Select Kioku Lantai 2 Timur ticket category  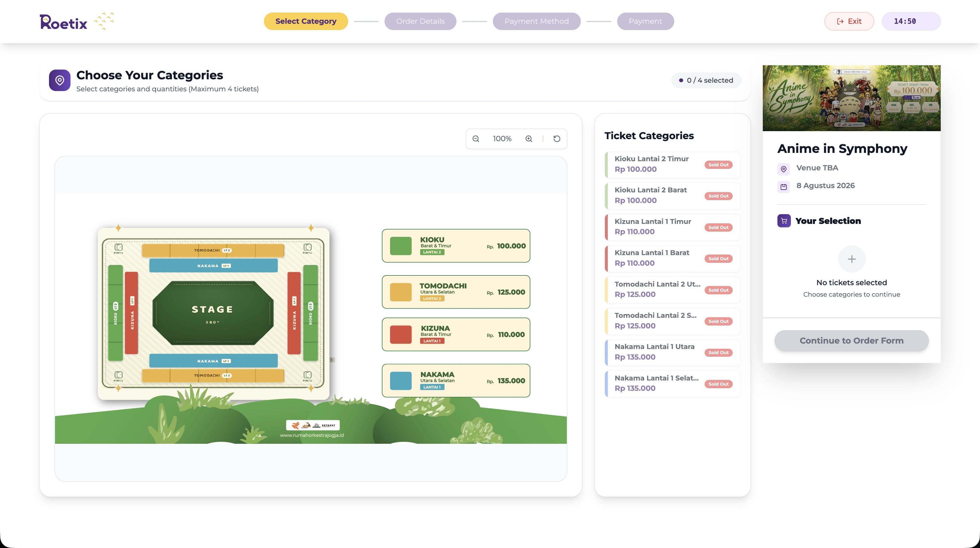point(673,165)
